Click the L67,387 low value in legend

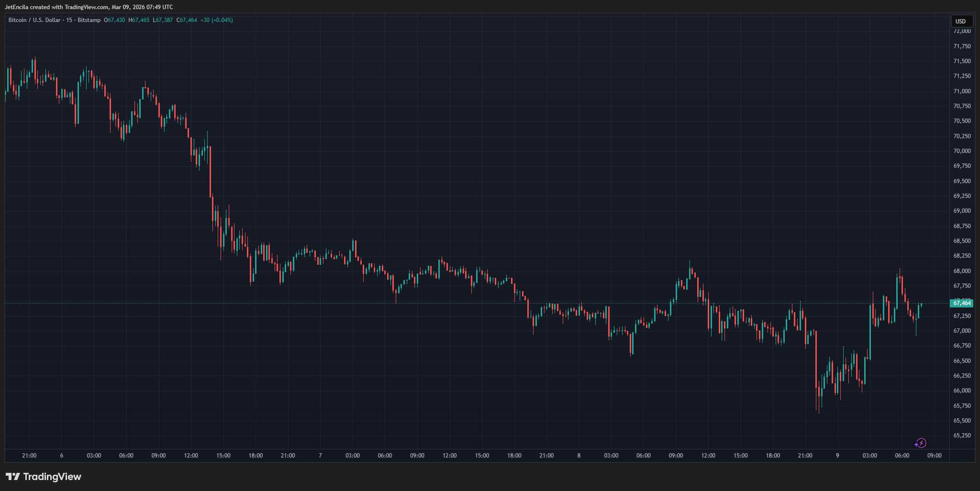(x=163, y=20)
